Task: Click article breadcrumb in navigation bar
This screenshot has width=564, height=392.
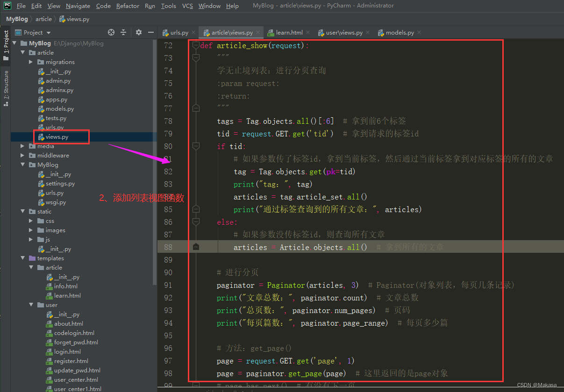Action: [x=43, y=19]
